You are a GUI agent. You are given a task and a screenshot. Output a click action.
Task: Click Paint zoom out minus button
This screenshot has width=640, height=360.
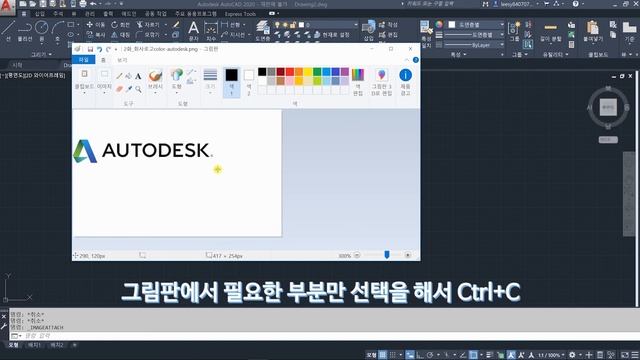[357, 256]
